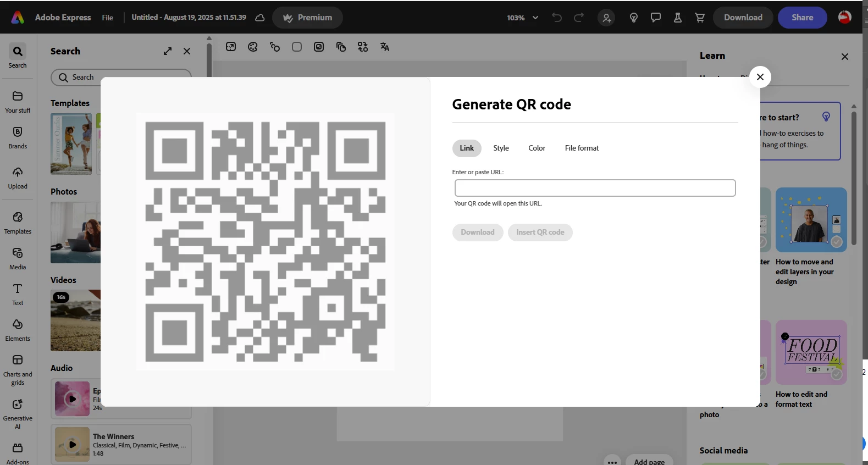
Task: Click the invite collaborators icon
Action: (606, 18)
